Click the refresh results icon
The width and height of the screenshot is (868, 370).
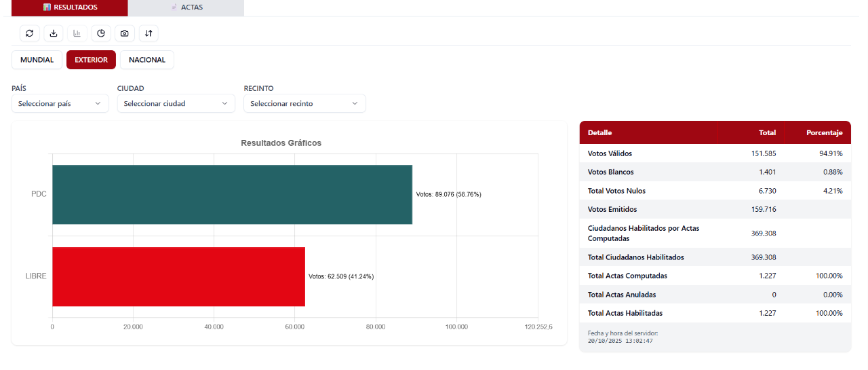click(29, 33)
